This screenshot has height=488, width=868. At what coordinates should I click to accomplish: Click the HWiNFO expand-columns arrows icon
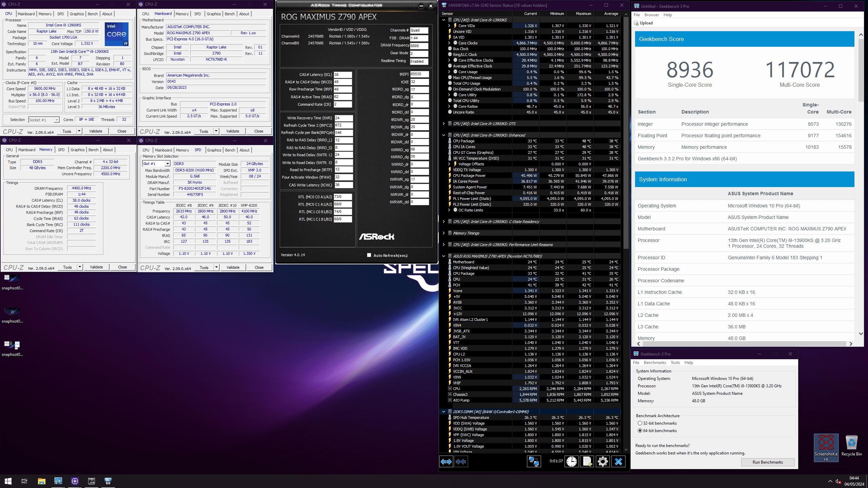(x=446, y=462)
